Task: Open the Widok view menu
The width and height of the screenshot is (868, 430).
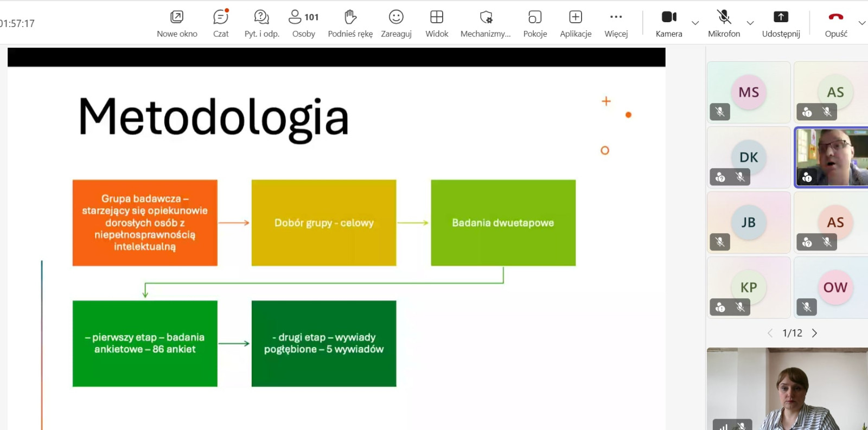Action: (x=437, y=23)
